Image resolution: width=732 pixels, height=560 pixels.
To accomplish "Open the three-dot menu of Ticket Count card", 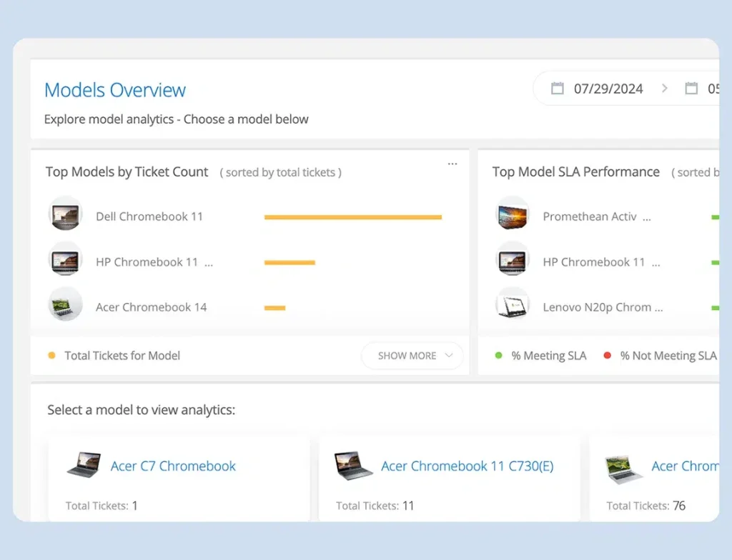I will 452,164.
